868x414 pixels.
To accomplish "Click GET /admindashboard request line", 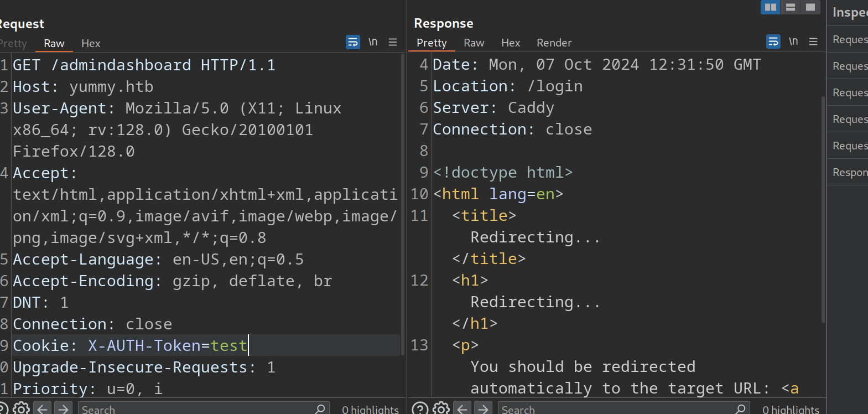I will tap(144, 65).
